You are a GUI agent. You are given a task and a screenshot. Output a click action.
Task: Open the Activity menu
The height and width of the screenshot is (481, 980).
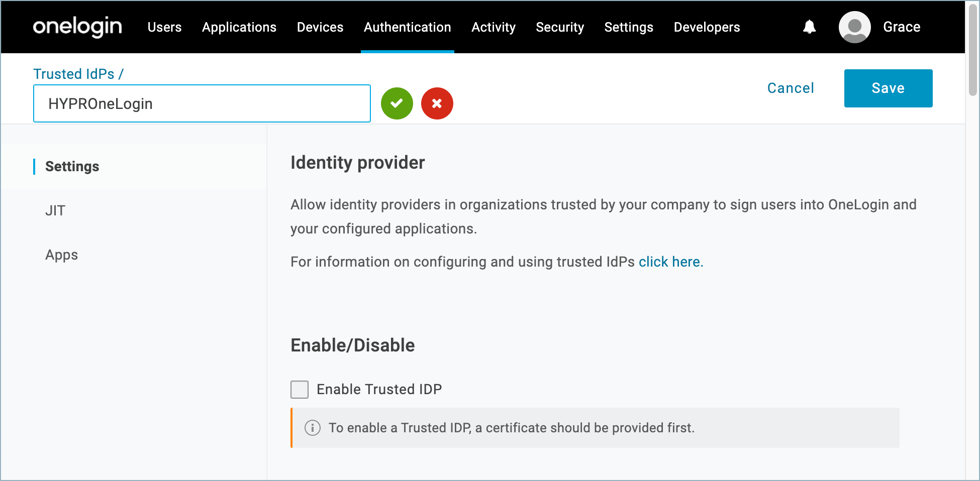click(x=493, y=27)
